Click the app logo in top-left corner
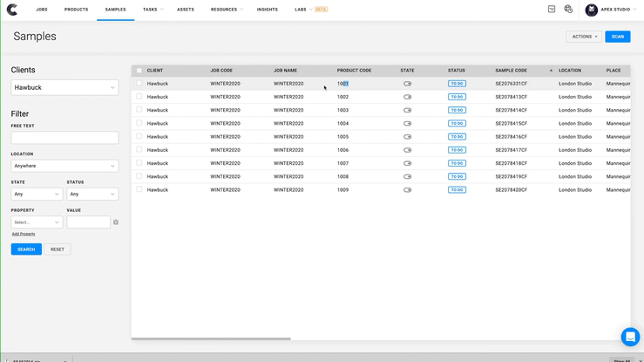This screenshot has height=362, width=644. (11, 10)
